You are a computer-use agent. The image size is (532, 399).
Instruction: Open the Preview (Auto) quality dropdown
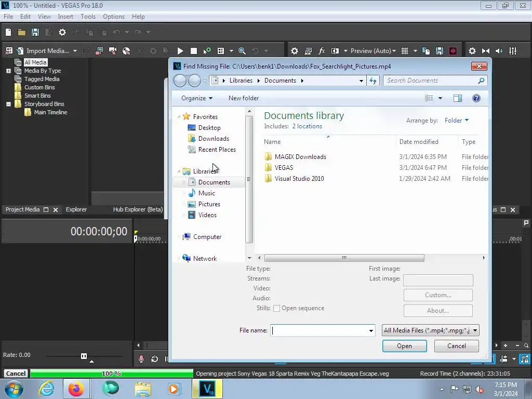pos(394,51)
